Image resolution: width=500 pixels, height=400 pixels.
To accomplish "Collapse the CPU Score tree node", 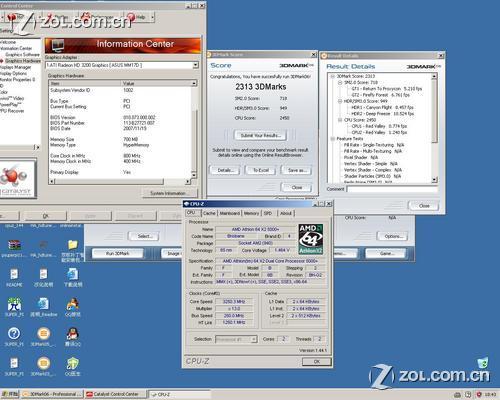I will (x=340, y=120).
